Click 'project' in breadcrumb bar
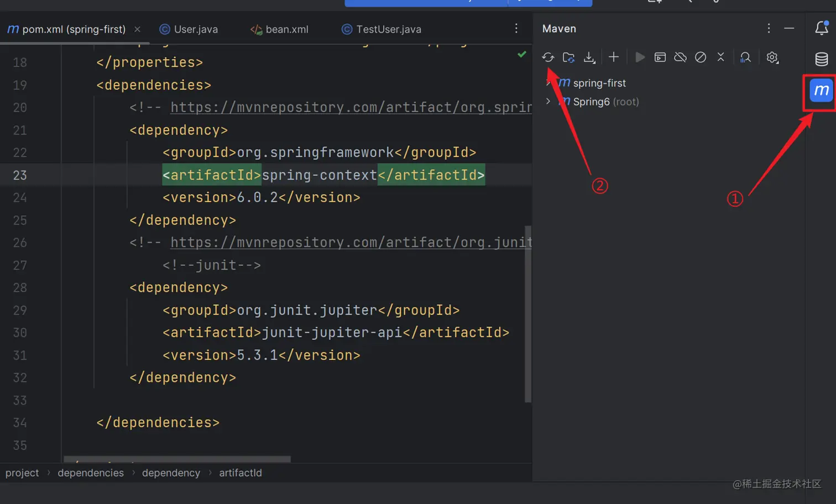The image size is (836, 504). (x=22, y=473)
